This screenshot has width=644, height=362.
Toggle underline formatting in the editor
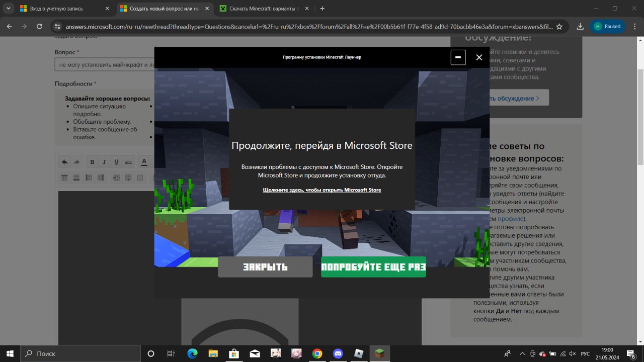pos(116,162)
